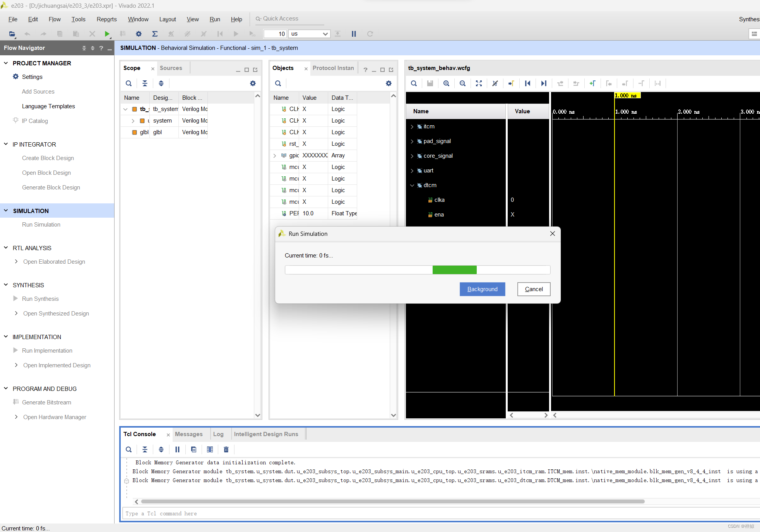The width and height of the screenshot is (760, 532).
Task: Click the green simulation progress bar
Action: coord(454,270)
